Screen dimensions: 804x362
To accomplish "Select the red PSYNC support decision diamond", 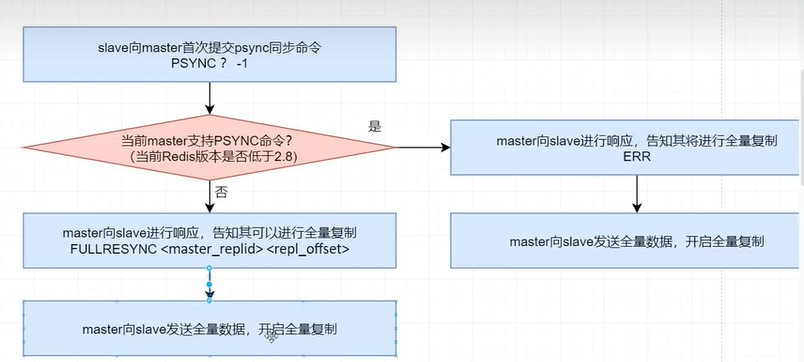I will (209, 148).
